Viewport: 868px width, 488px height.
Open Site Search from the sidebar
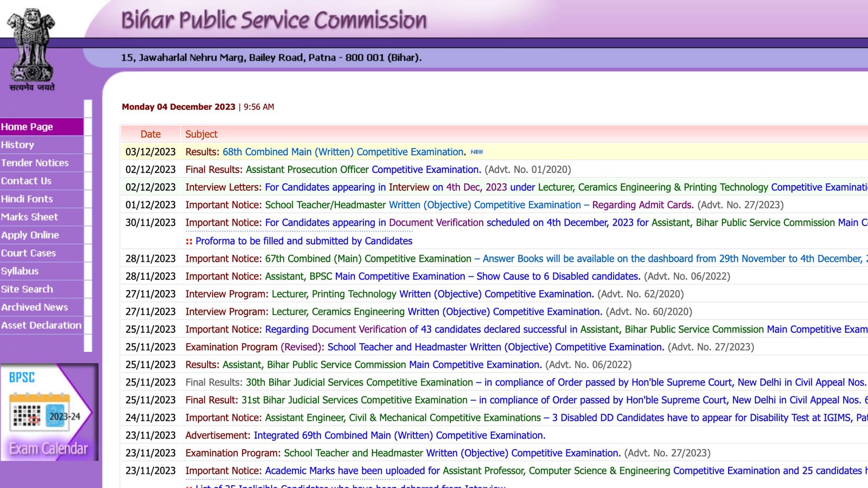[x=42, y=289]
